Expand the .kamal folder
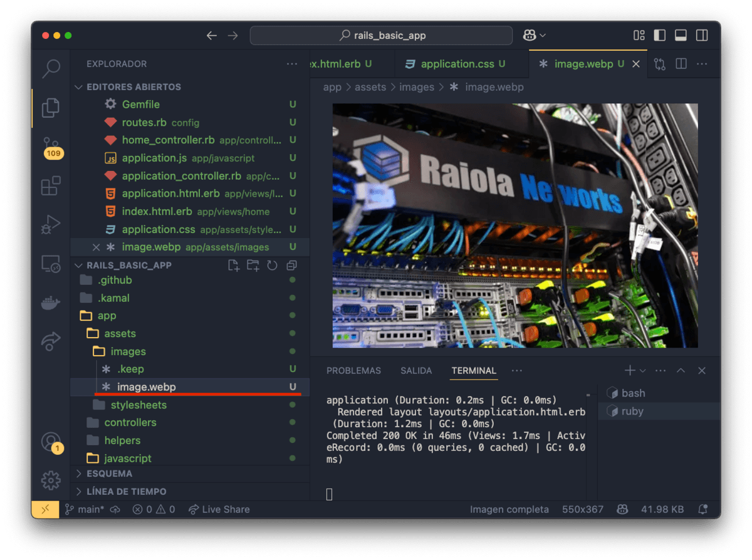 click(191, 298)
